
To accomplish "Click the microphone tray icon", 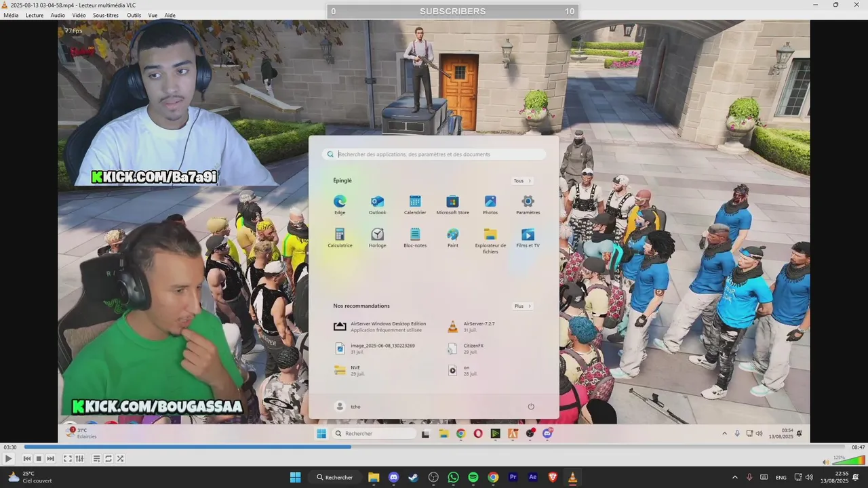I will [x=749, y=477].
